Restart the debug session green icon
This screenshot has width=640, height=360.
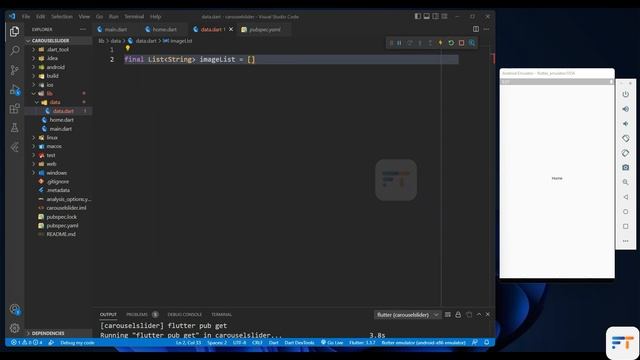click(x=451, y=43)
